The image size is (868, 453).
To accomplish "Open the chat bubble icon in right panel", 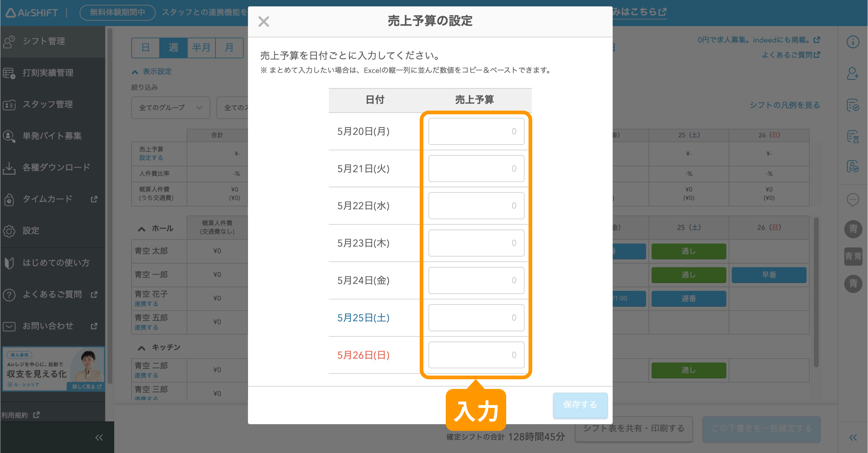I will point(853,200).
